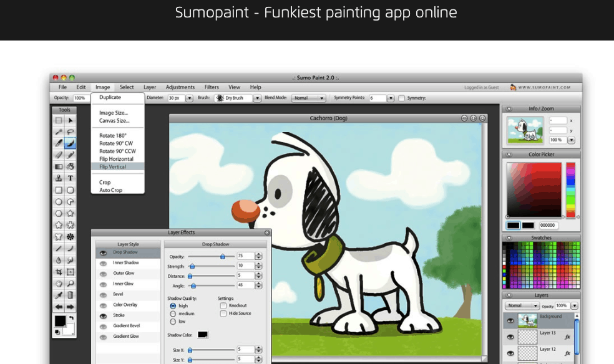The image size is (614, 364).
Task: Select the Rectangular Select tool
Action: click(x=59, y=120)
